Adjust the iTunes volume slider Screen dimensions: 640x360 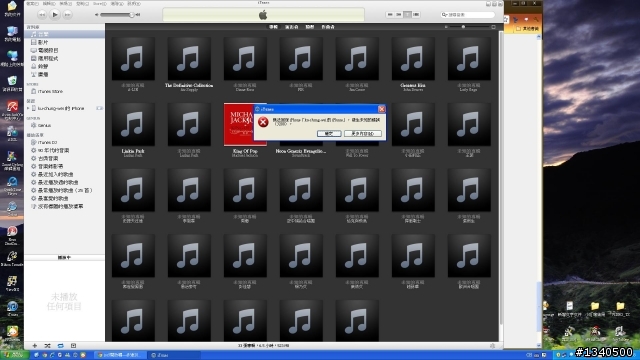click(118, 15)
